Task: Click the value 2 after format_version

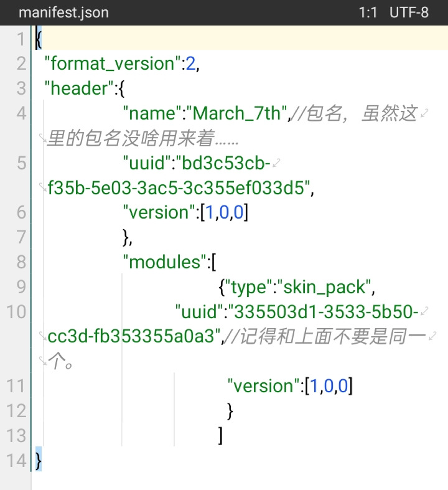Action: (x=191, y=64)
